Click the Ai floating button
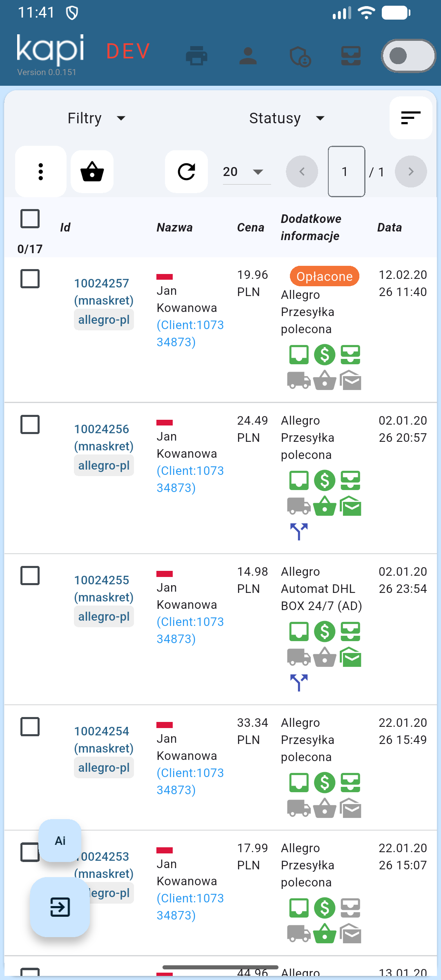The width and height of the screenshot is (441, 980). 60,841
